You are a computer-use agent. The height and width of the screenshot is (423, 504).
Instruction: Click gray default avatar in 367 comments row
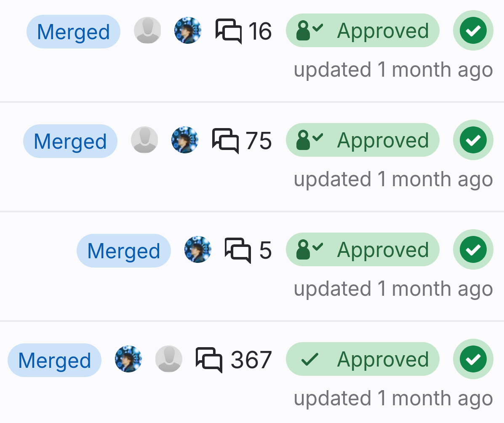click(x=169, y=359)
